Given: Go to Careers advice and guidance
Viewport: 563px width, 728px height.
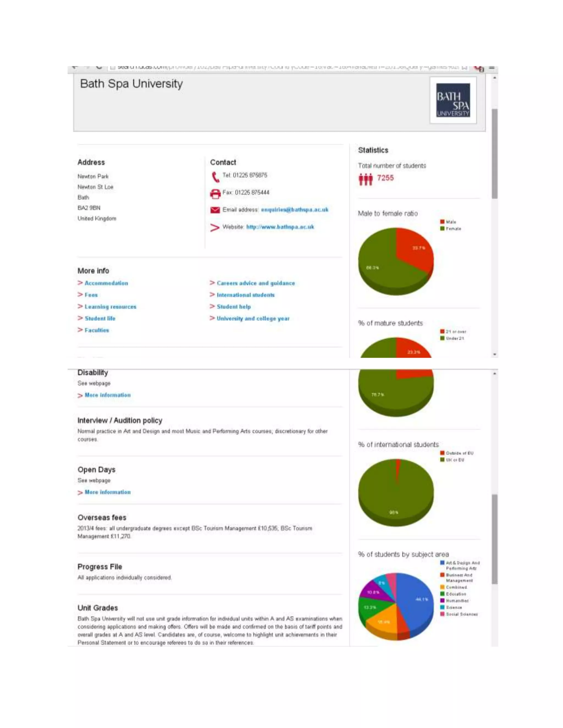Looking at the screenshot, I should 256,283.
